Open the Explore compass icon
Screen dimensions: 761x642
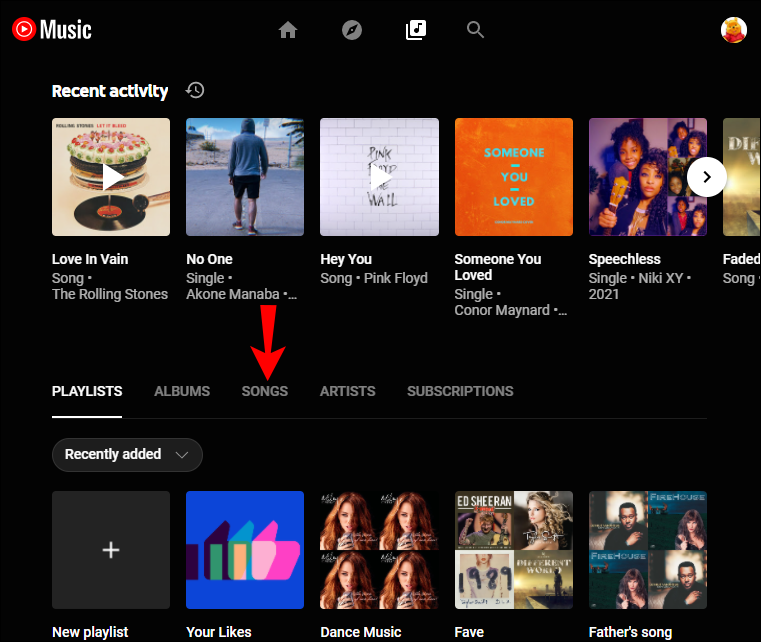point(351,30)
